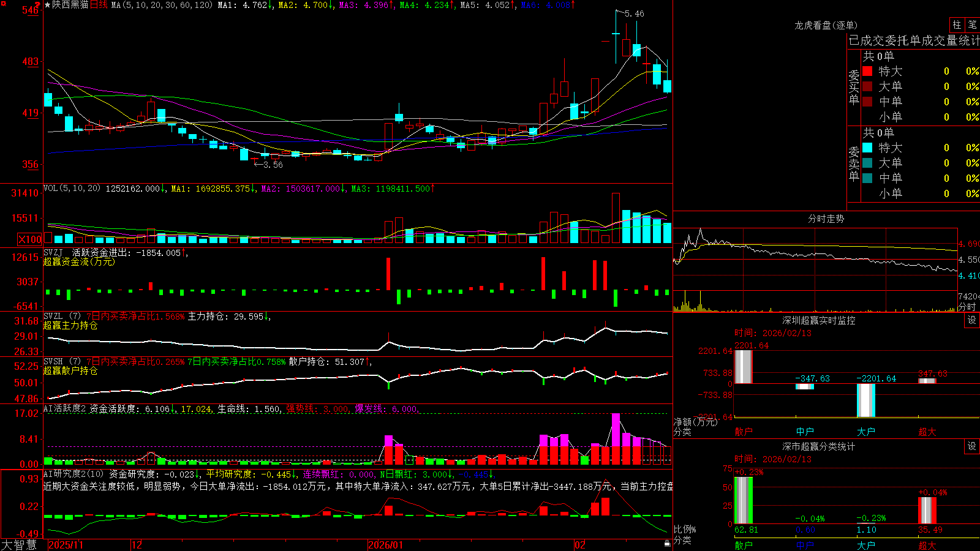The height and width of the screenshot is (551, 980).
Task: Click the 中户 label under 实时监控 chart
Action: click(805, 432)
